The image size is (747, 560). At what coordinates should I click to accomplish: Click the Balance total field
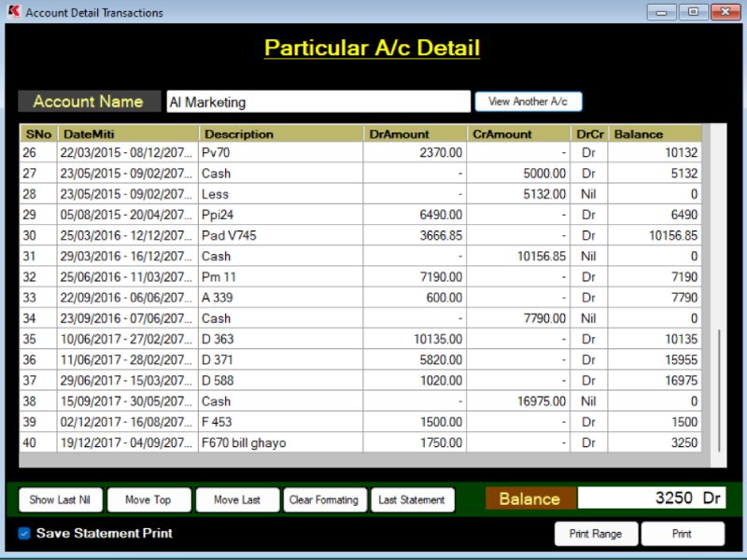[651, 498]
